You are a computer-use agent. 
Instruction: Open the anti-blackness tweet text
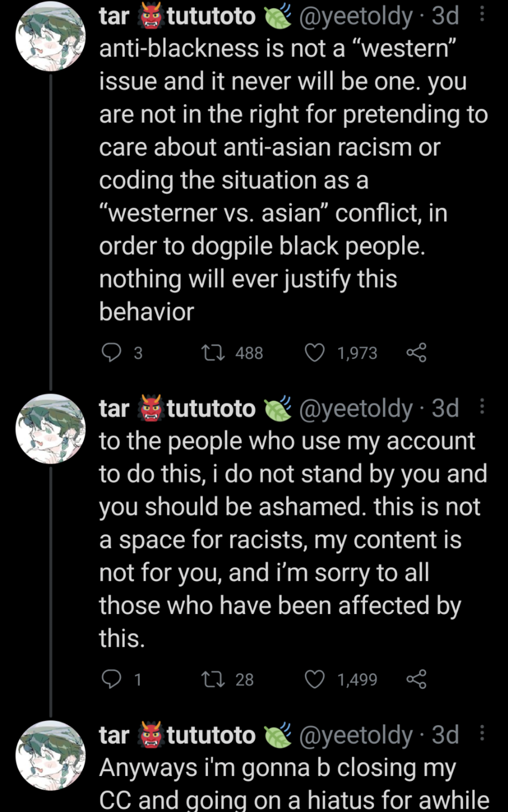click(x=293, y=180)
